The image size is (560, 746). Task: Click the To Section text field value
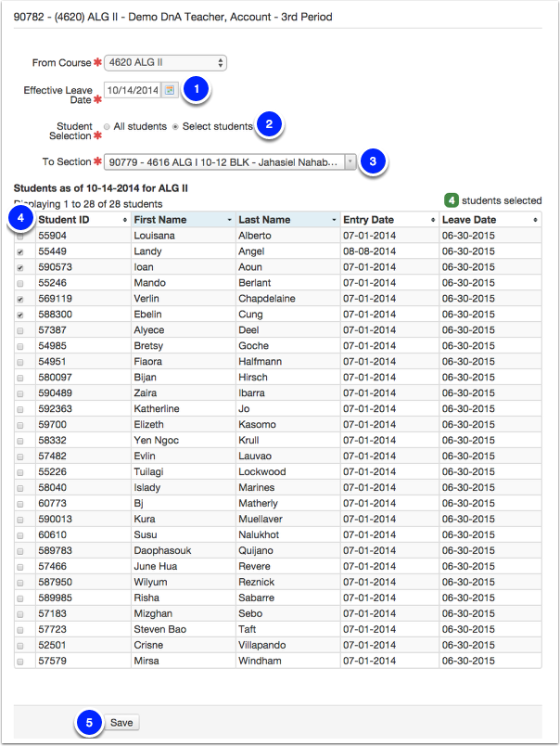223,161
